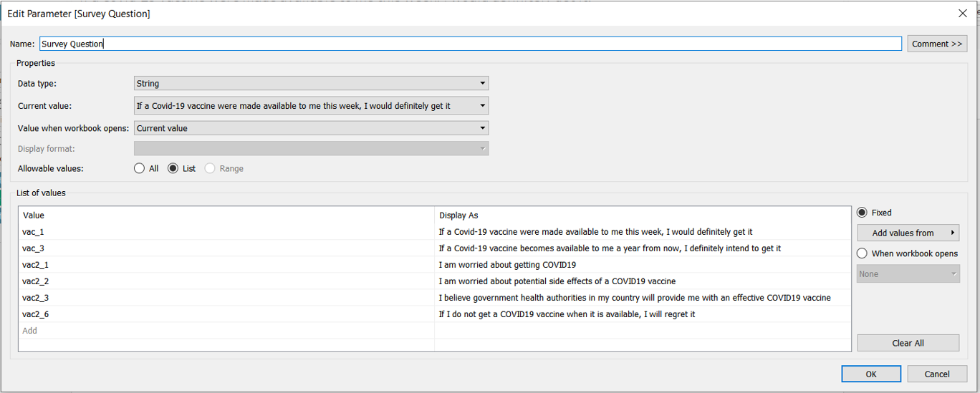
Task: Select the vac2_3 value cell
Action: [226, 298]
